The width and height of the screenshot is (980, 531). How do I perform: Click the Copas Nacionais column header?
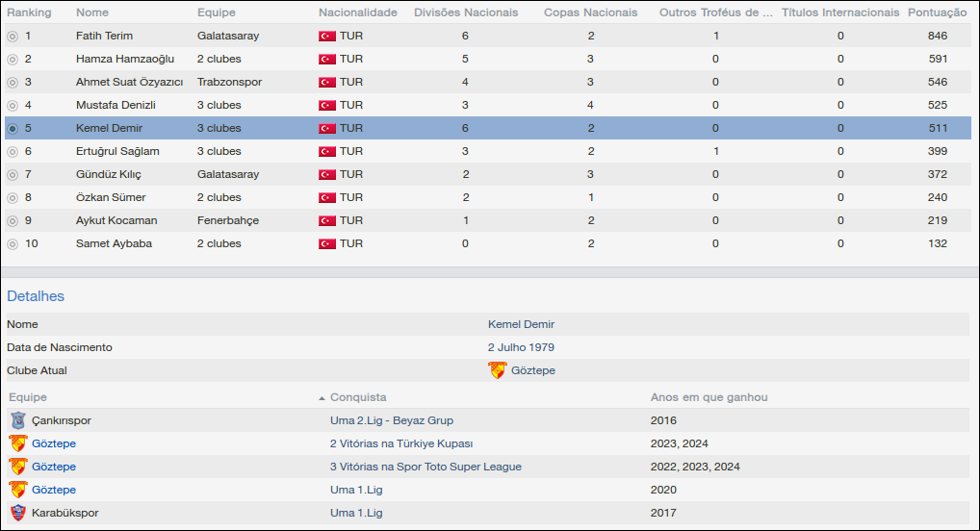(x=590, y=13)
